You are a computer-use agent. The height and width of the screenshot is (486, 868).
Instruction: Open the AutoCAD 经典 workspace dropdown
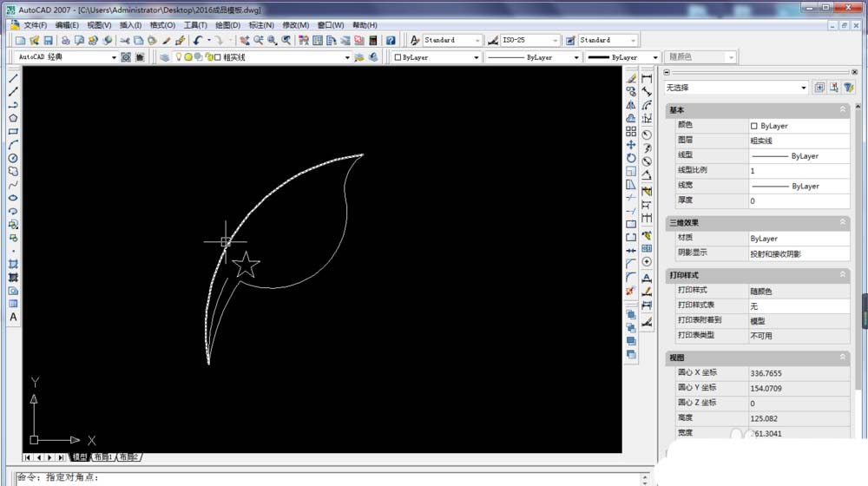click(114, 57)
